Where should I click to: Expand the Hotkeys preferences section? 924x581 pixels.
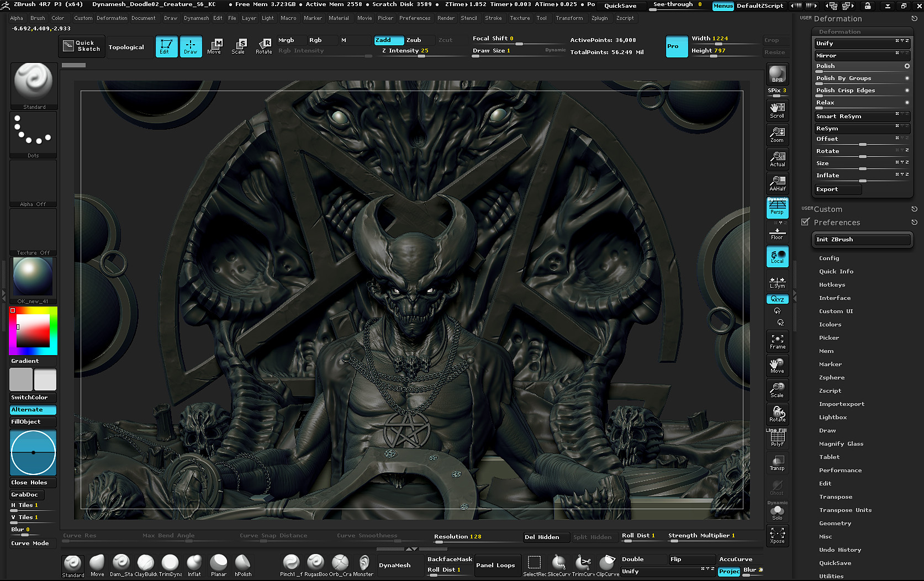tap(832, 284)
